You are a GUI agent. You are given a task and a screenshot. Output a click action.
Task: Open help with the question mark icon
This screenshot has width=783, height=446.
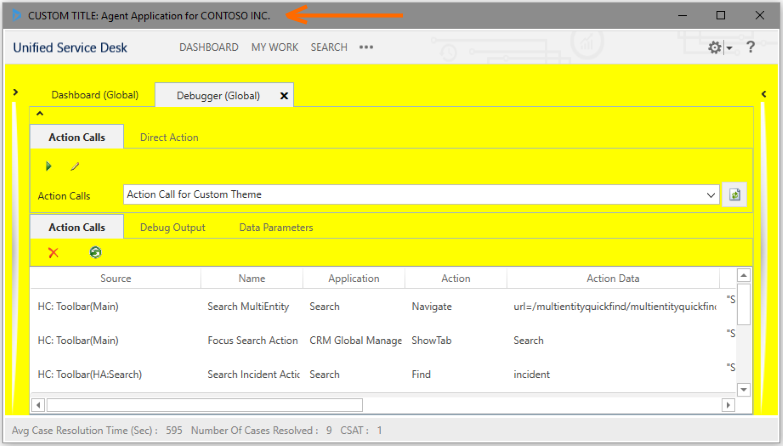[x=750, y=47]
